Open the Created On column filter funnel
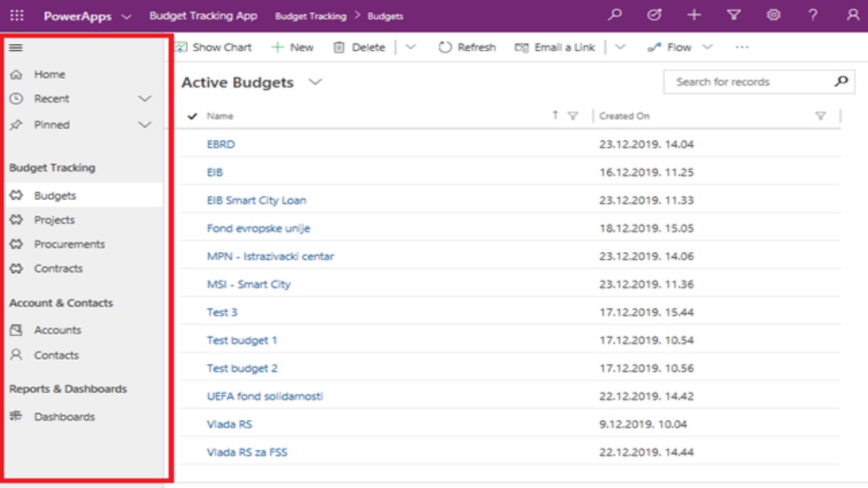This screenshot has width=868, height=488. (x=821, y=116)
